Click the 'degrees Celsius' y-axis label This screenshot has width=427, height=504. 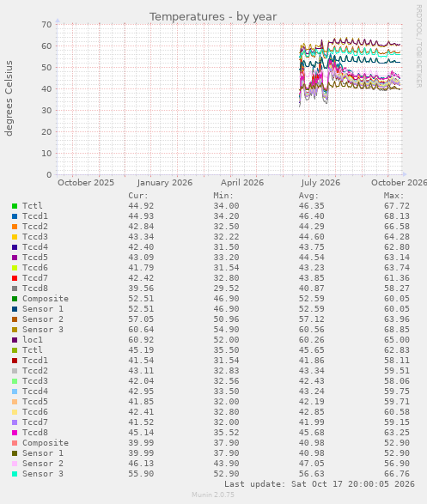click(x=9, y=99)
